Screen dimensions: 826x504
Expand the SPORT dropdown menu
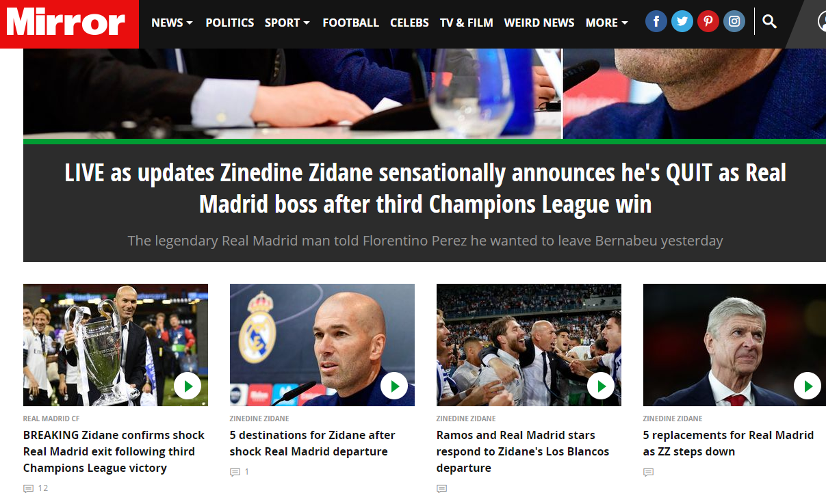click(287, 23)
